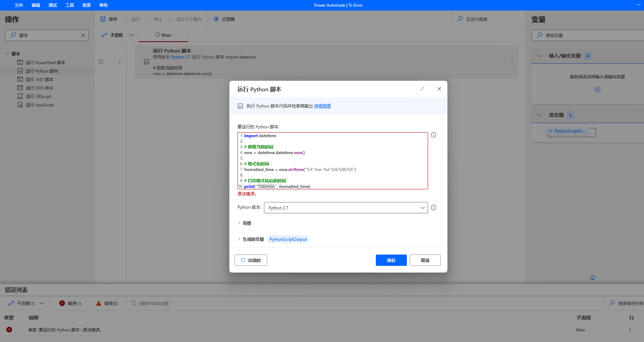
Task: Click the 取消 button
Action: pos(425,260)
